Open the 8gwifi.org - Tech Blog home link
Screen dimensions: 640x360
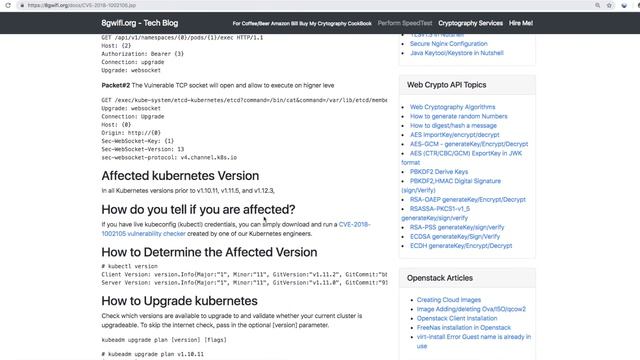pos(140,23)
